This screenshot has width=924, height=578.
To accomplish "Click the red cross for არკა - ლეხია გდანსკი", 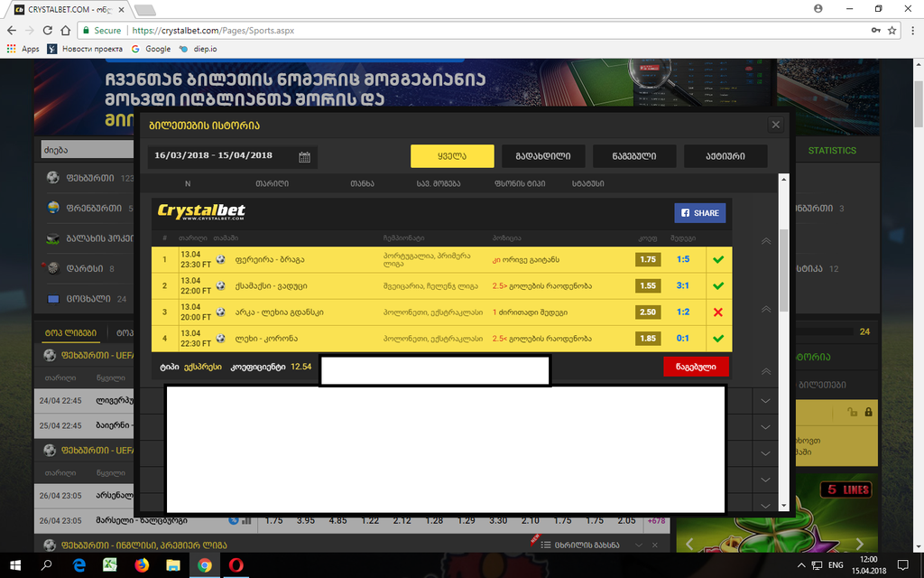I will pos(717,312).
